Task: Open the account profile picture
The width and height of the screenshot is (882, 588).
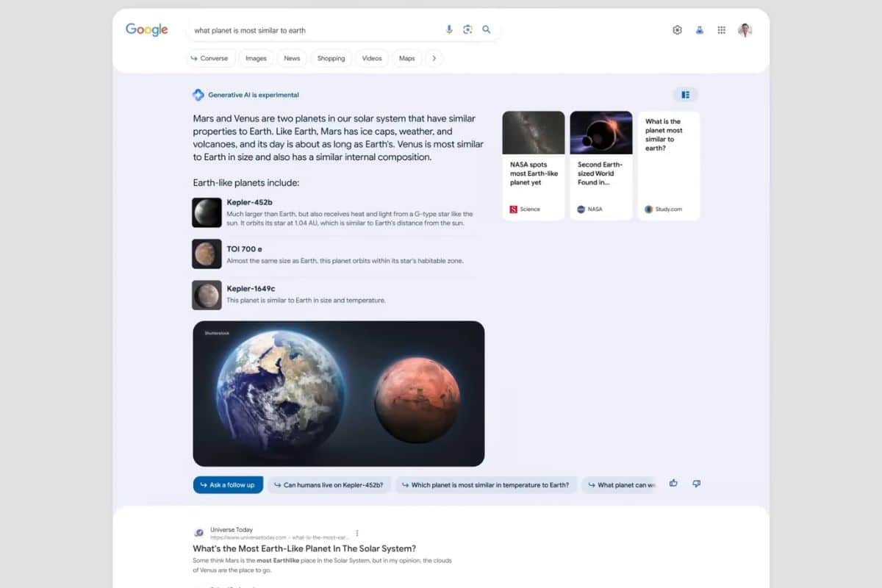Action: 745,30
